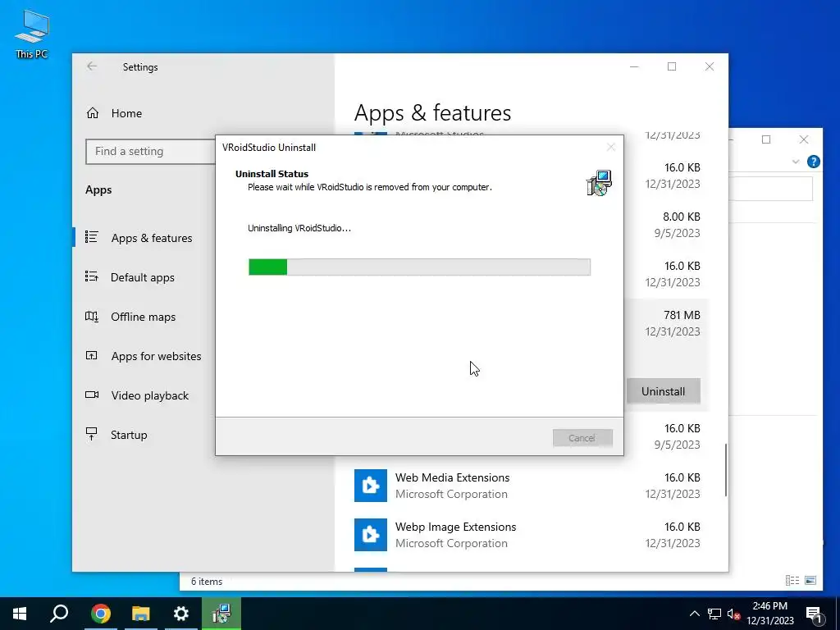Select VRoidStudio uninstaller taskbar icon
Image resolution: width=840 pixels, height=630 pixels.
[221, 614]
